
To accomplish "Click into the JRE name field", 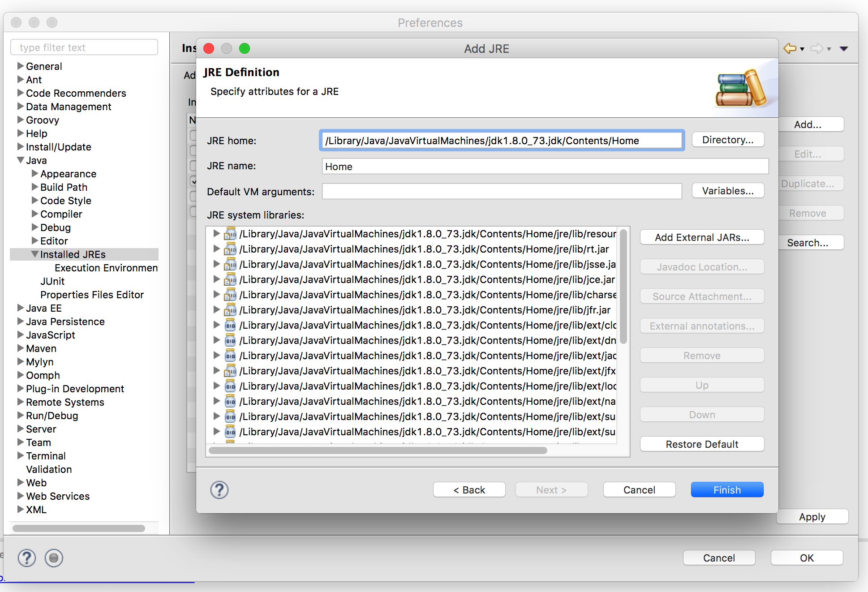I will (x=545, y=167).
